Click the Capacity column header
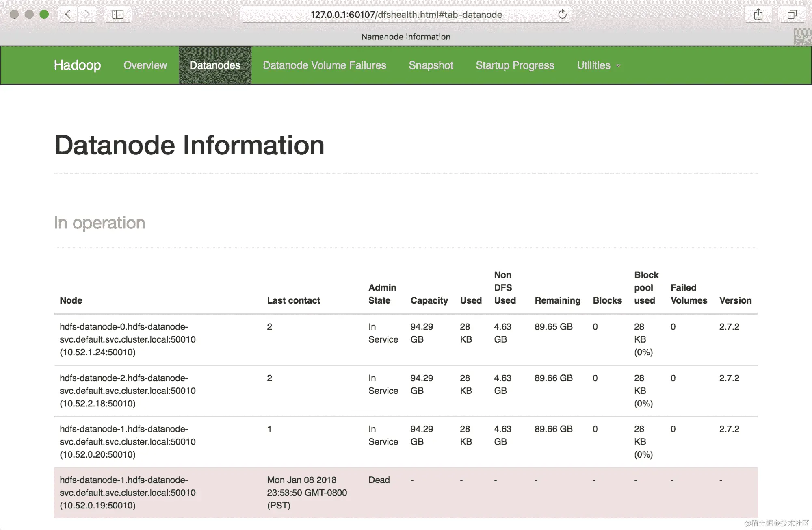812x530 pixels. pos(429,300)
